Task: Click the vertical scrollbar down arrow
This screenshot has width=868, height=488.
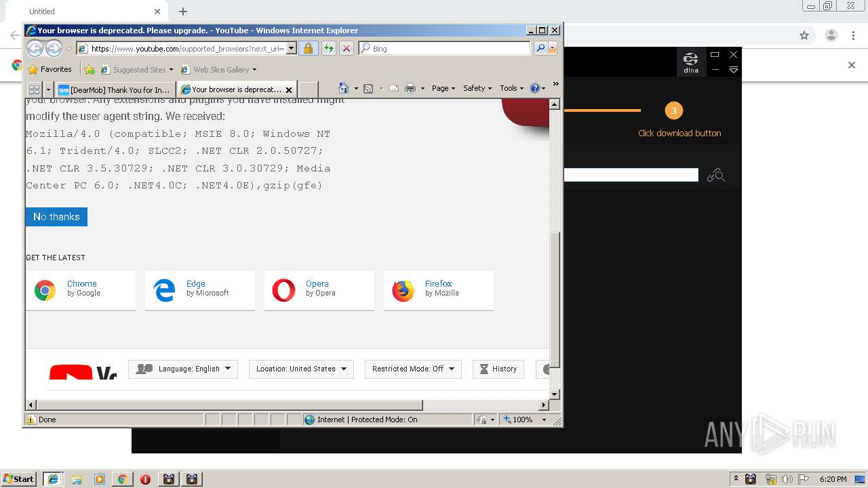Action: 555,394
